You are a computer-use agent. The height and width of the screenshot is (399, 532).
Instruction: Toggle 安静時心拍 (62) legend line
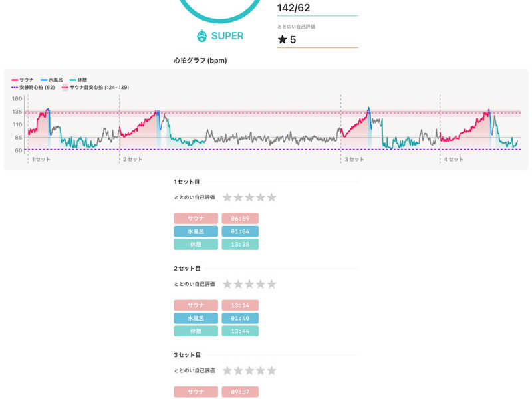(33, 88)
